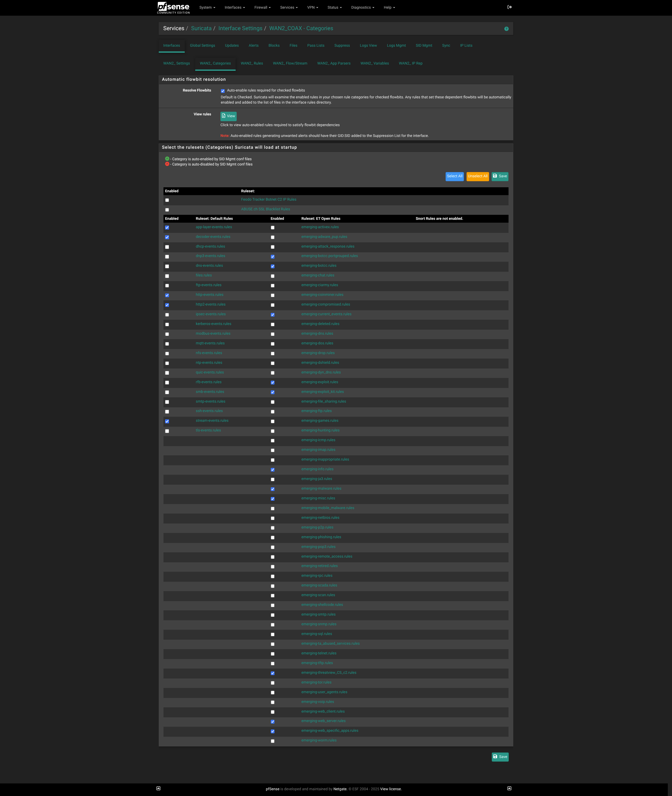Uncheck emerging-threatview_CS_c2.rules checkbox

tap(272, 674)
